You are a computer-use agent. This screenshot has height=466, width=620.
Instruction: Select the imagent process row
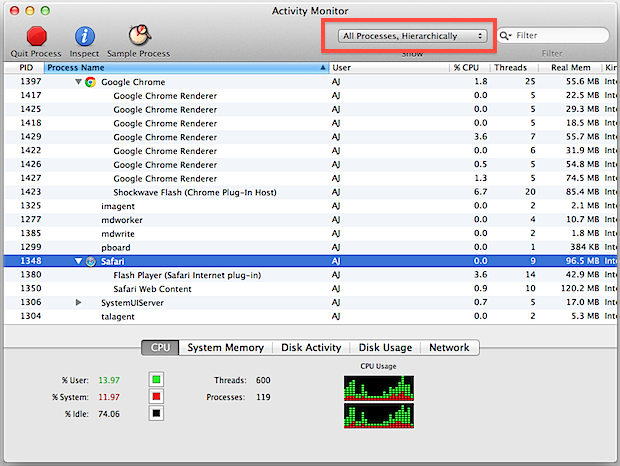point(310,206)
